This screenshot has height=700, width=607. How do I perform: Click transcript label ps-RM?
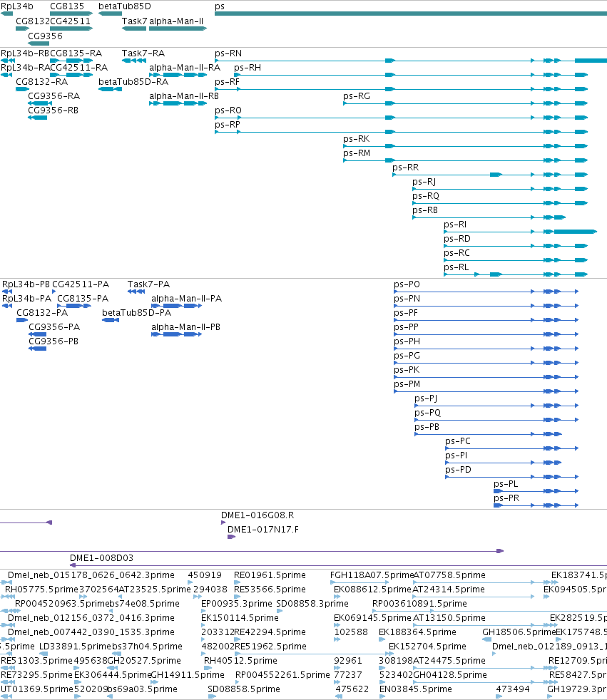coord(357,153)
